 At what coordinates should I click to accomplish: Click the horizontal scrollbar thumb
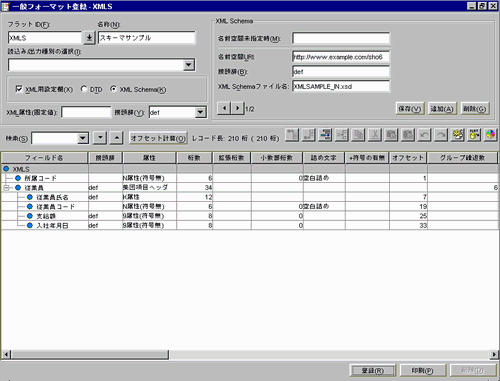[90, 354]
